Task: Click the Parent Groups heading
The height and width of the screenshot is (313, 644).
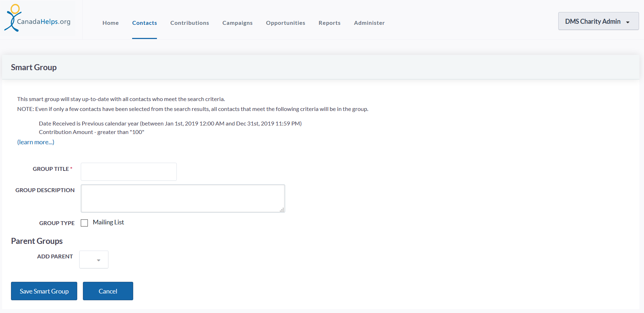Action: point(37,241)
